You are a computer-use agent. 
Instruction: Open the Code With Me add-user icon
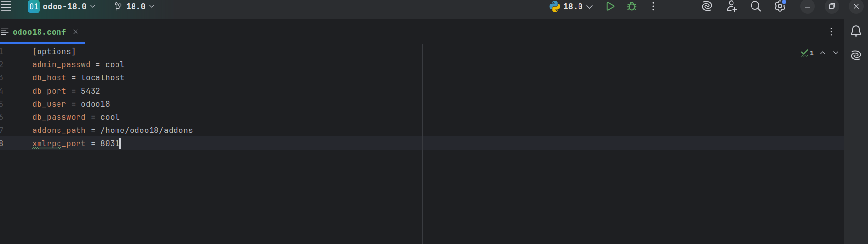pyautogui.click(x=732, y=6)
